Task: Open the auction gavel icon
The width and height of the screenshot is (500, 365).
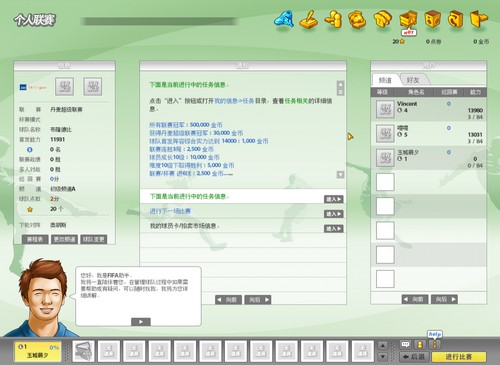Action: (309, 20)
